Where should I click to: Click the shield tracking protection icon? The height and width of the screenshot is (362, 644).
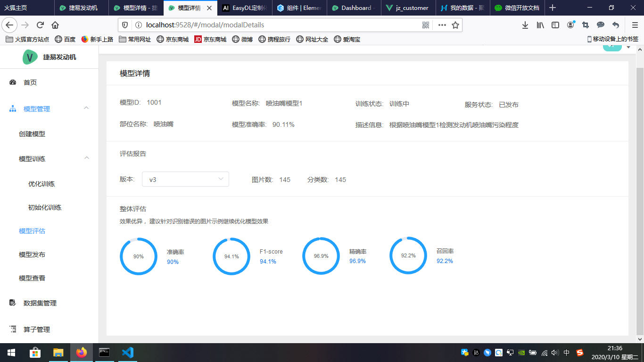[x=125, y=25]
